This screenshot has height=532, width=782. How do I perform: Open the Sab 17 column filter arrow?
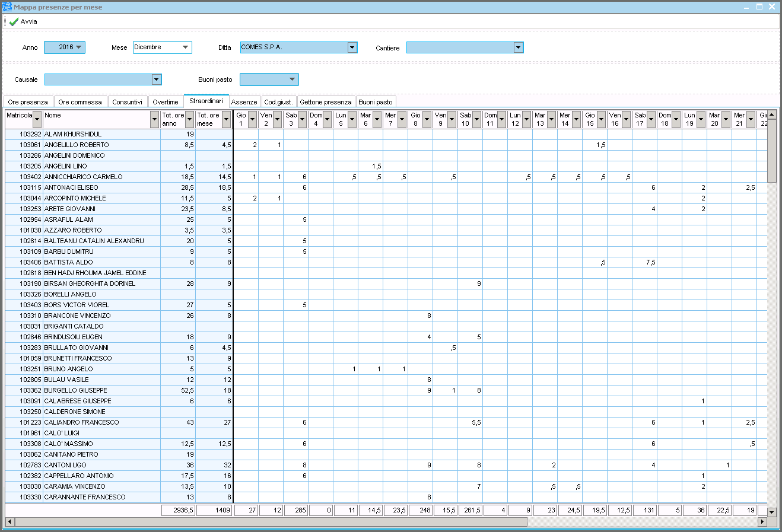[x=651, y=120]
